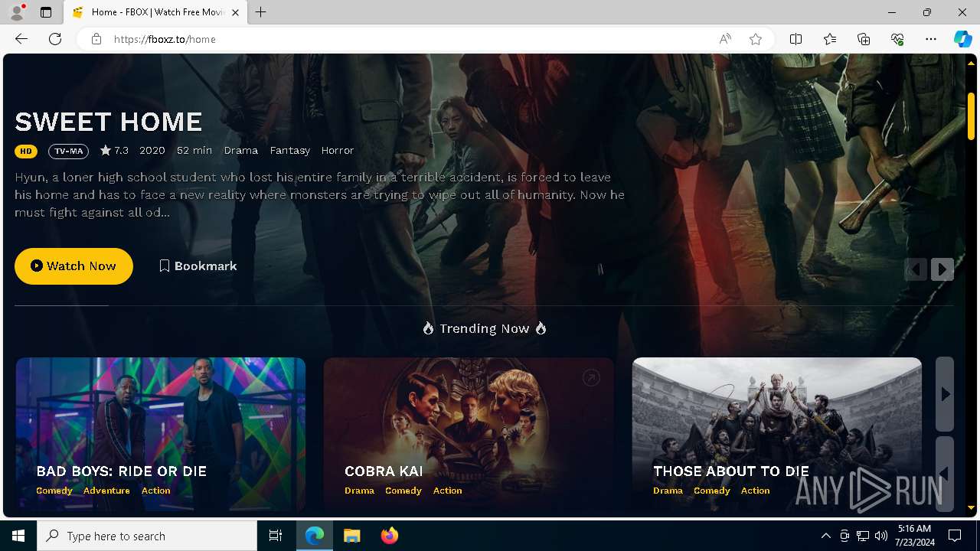
Task: Click the HD quality badge
Action: click(x=26, y=151)
